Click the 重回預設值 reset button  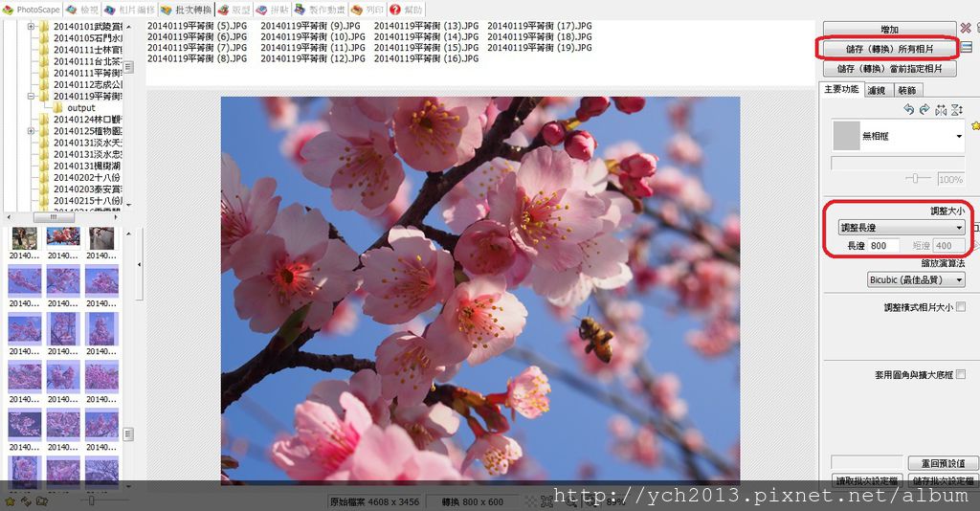coord(943,463)
